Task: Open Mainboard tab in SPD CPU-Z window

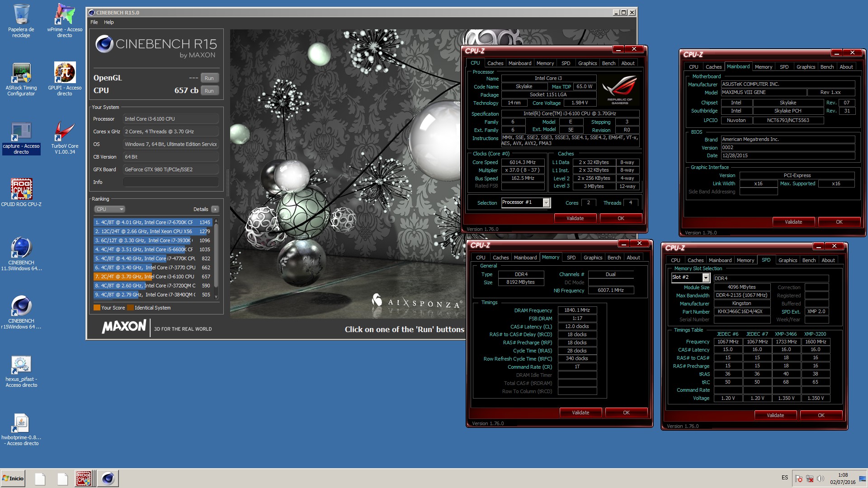Action: (x=720, y=260)
